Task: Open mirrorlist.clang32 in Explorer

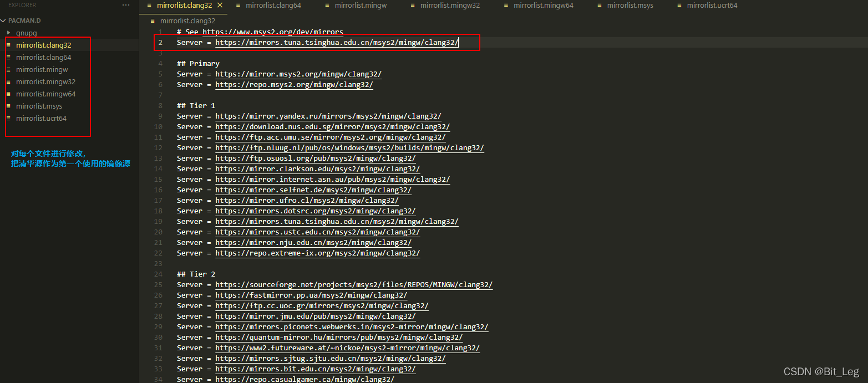Action: (43, 45)
